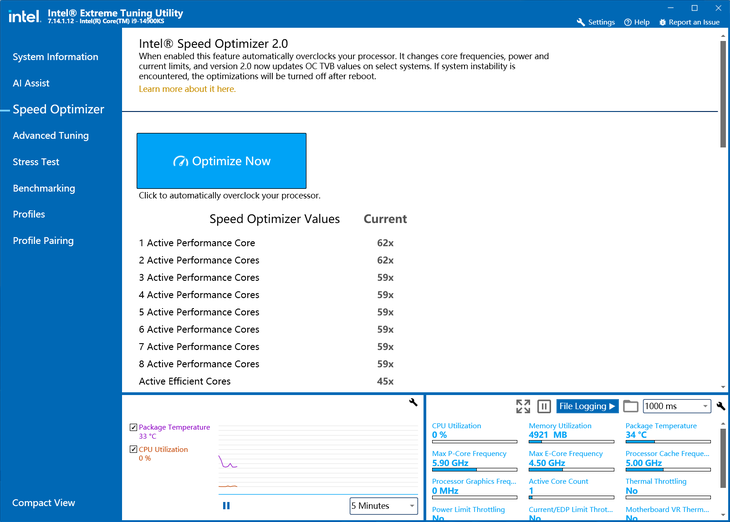Switch to Compact View
The image size is (730, 522).
coord(43,502)
